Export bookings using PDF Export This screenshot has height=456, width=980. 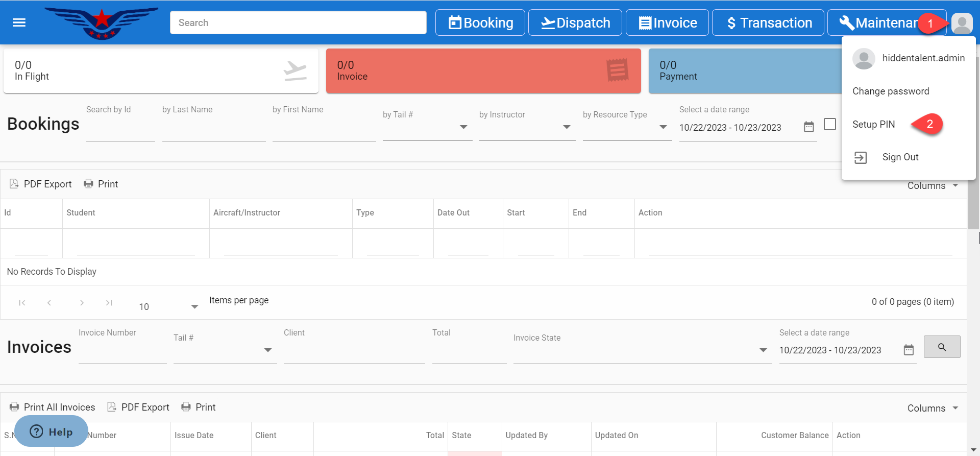tap(41, 184)
